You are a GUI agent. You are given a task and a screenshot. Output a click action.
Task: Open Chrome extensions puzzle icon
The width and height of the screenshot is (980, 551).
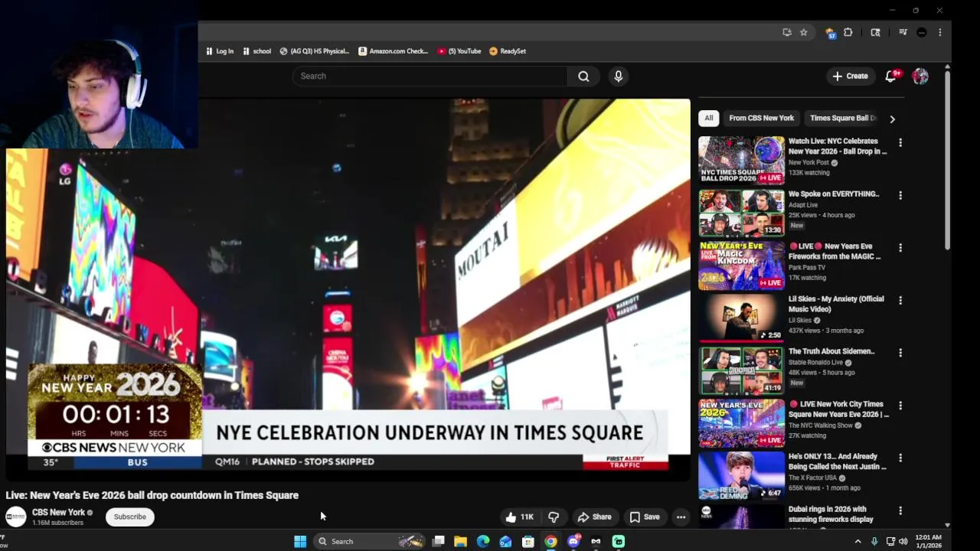[x=848, y=32]
